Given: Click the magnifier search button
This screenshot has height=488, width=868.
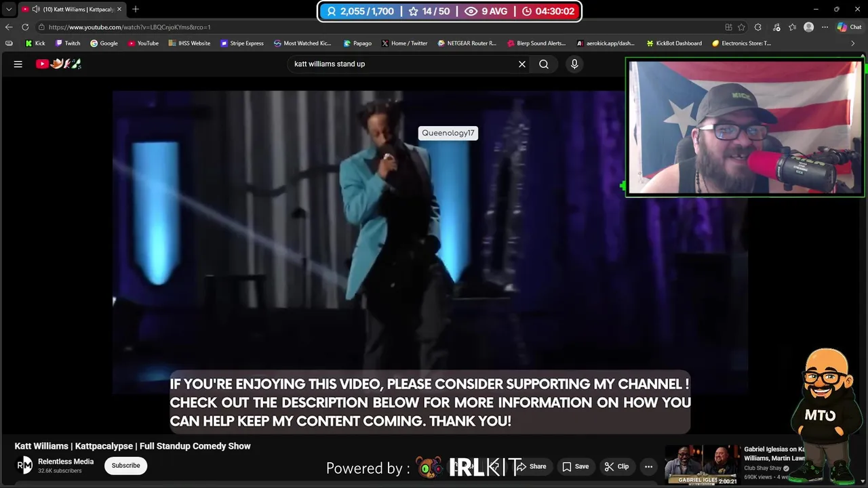Looking at the screenshot, I should click(544, 64).
